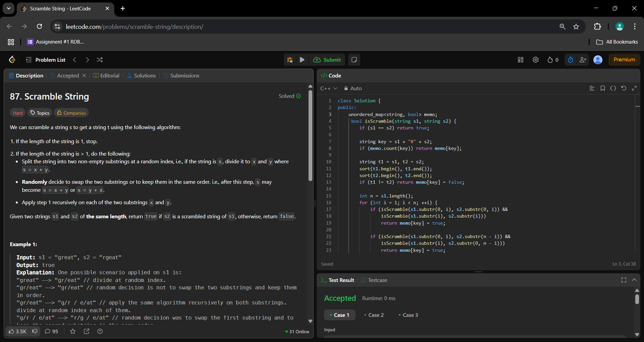Open the Testcase tab
Image resolution: width=644 pixels, height=342 pixels.
tap(374, 280)
